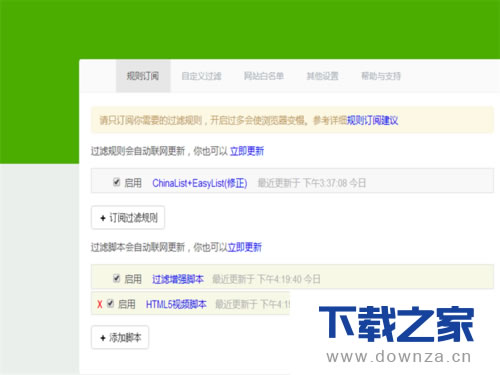Click 立即更新 link for filter scripts
This screenshot has height=375, width=500.
(245, 247)
